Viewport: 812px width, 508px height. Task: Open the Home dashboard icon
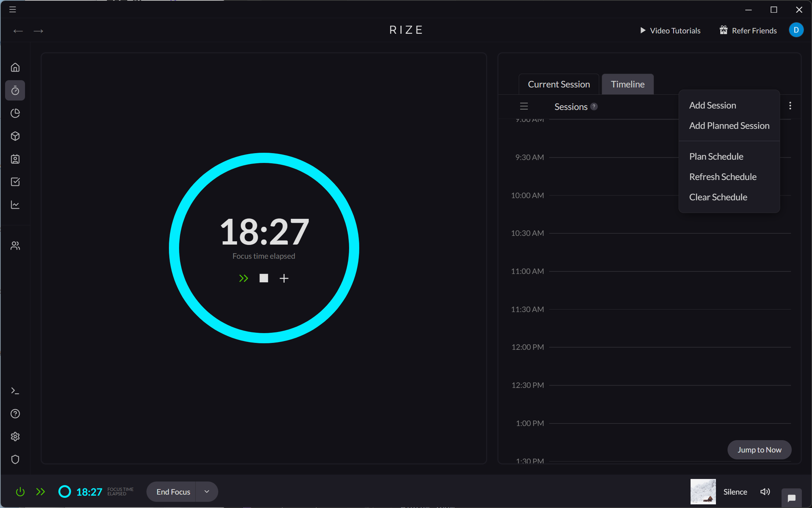click(x=15, y=67)
